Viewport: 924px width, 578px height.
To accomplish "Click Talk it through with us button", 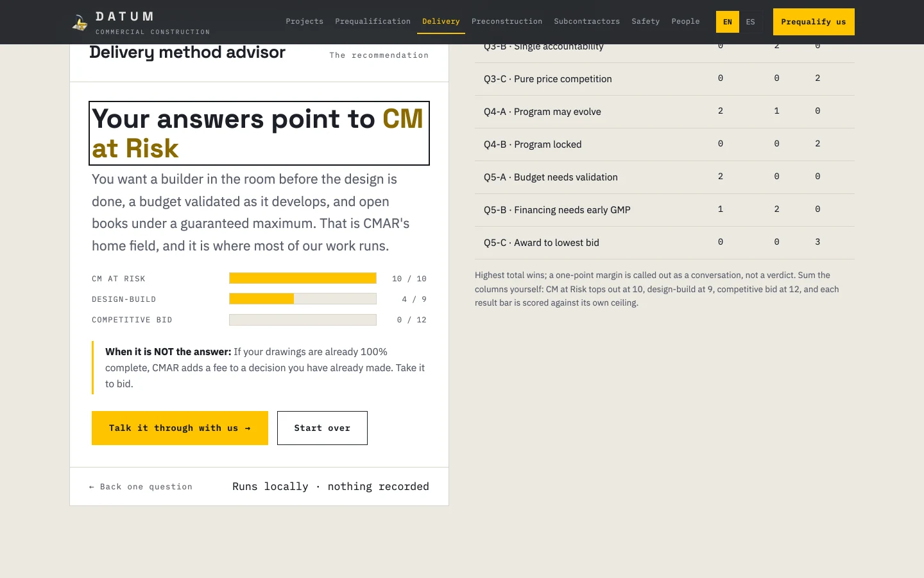I will (x=180, y=428).
